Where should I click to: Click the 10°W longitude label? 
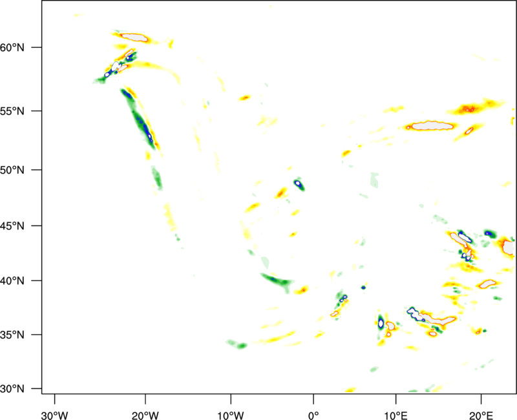click(231, 415)
